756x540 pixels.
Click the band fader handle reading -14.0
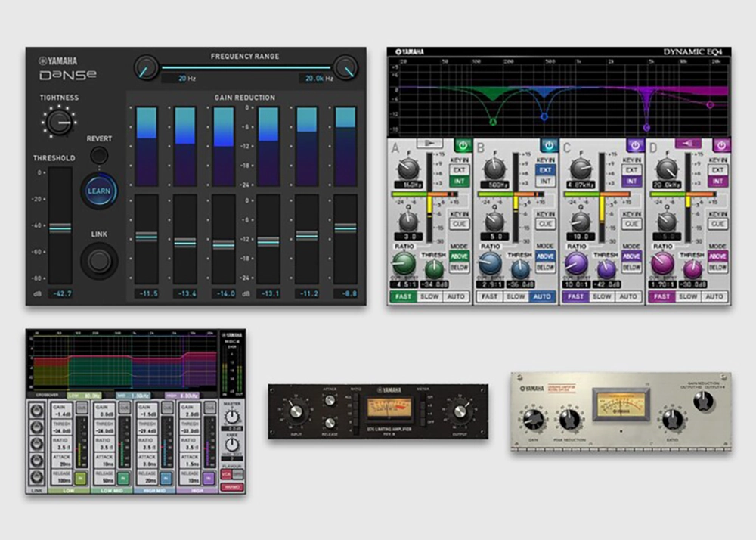224,244
